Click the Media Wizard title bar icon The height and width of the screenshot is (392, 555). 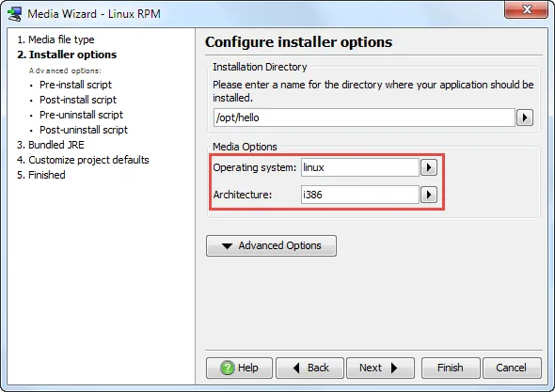point(14,14)
